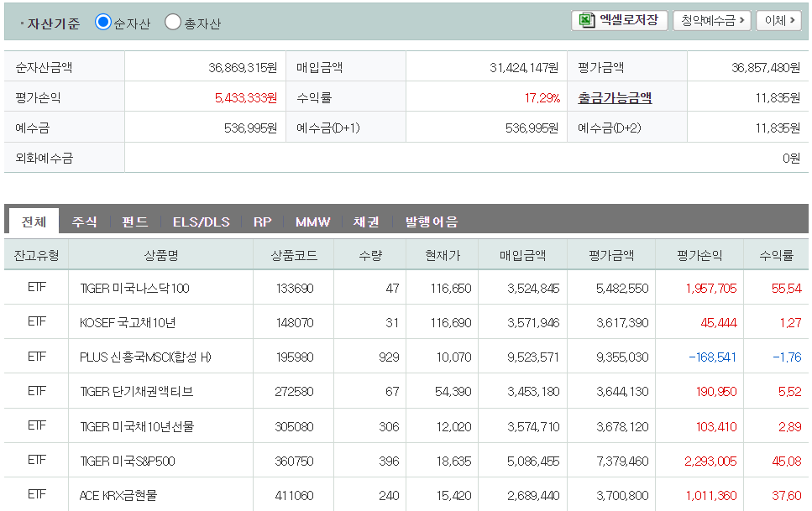Open the 출금가능금액 link
Image resolution: width=812 pixels, height=511 pixels.
click(x=615, y=97)
